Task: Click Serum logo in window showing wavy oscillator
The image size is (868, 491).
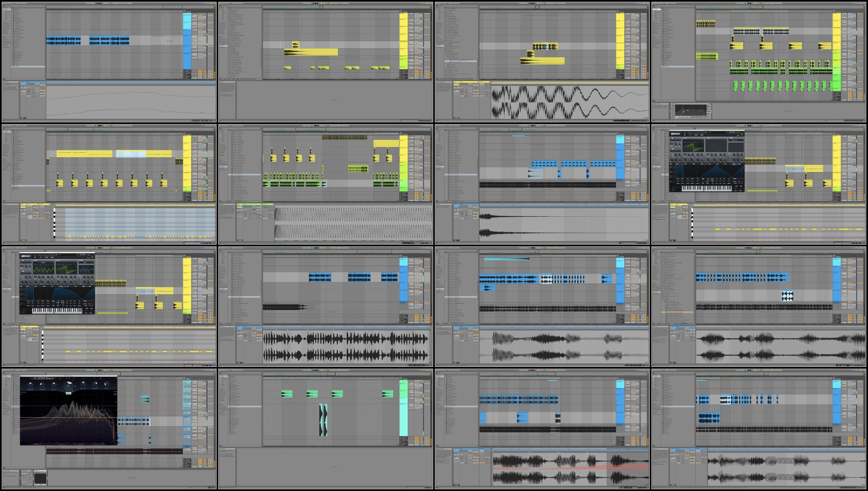Action: click(x=26, y=256)
